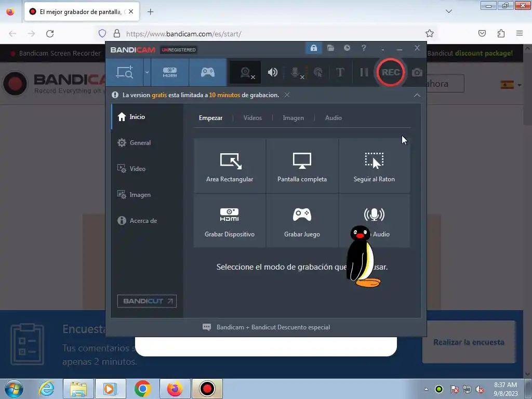532x399 pixels.
Task: Close the El mejor grabador tab
Action: [131, 12]
